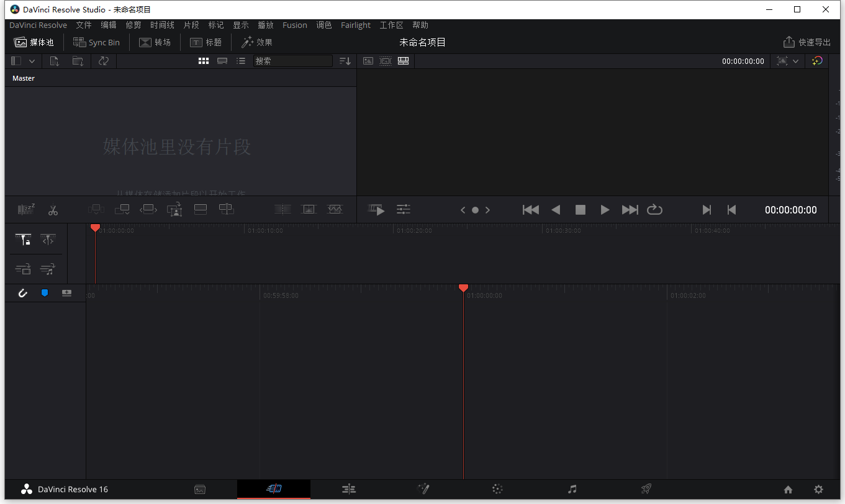Click the jog wheel dot between the chevrons

pos(475,210)
